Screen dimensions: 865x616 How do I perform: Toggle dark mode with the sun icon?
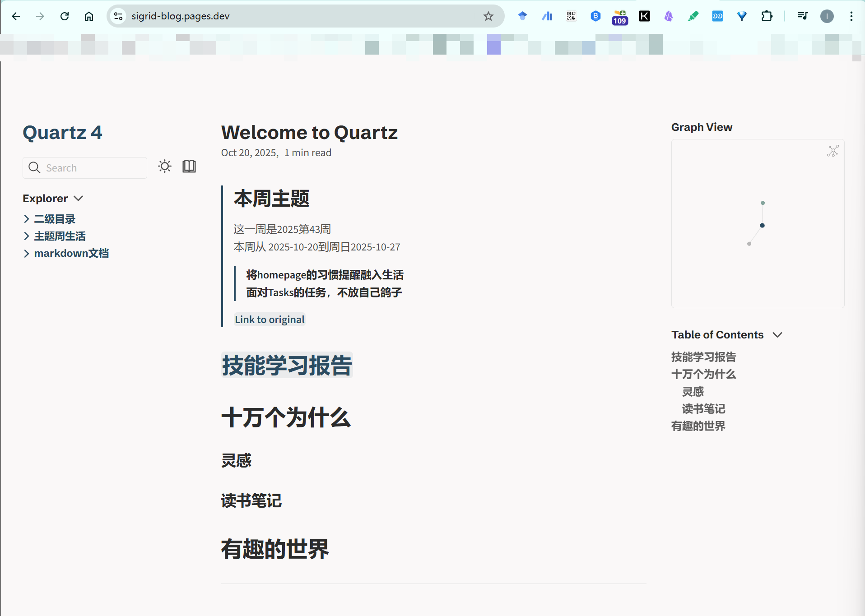click(165, 167)
